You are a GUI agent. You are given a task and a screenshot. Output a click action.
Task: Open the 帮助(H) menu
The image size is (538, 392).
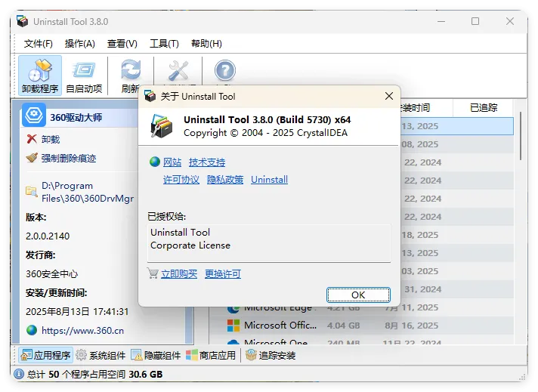tap(206, 44)
